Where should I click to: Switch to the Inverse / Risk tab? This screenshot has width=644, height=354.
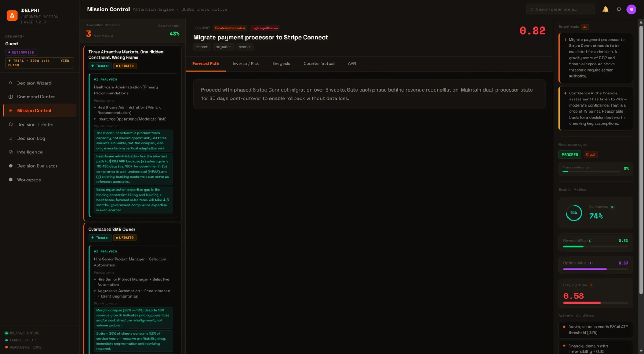pos(245,64)
